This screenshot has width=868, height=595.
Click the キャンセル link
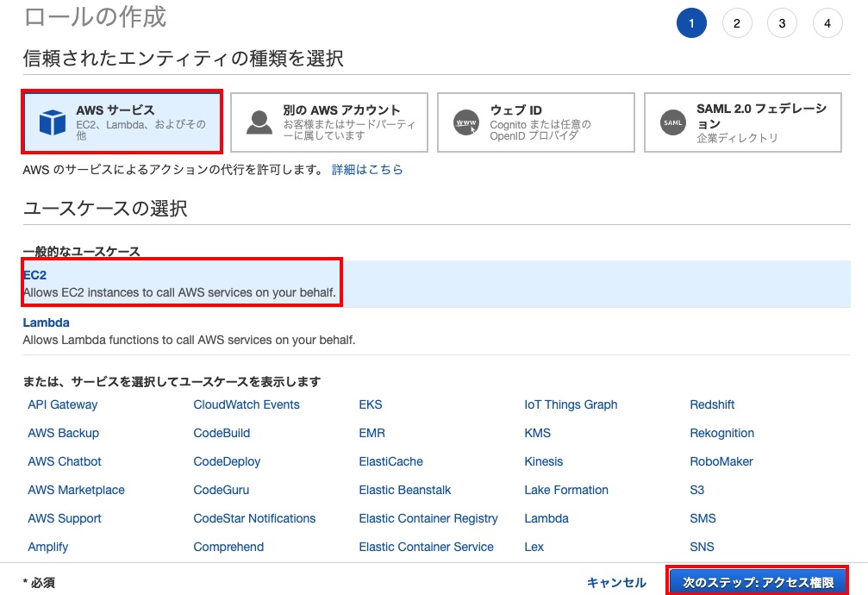tap(616, 582)
